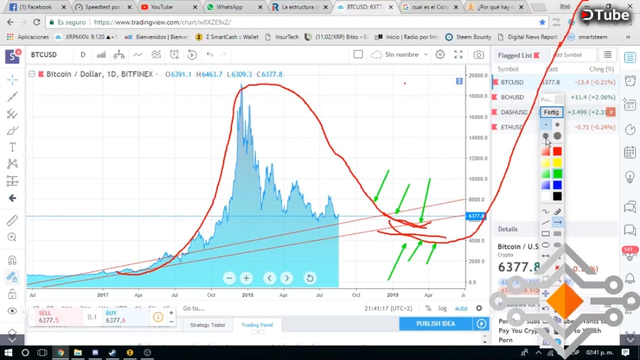Open the Windows Start menu
The width and height of the screenshot is (640, 360).
[x=8, y=352]
